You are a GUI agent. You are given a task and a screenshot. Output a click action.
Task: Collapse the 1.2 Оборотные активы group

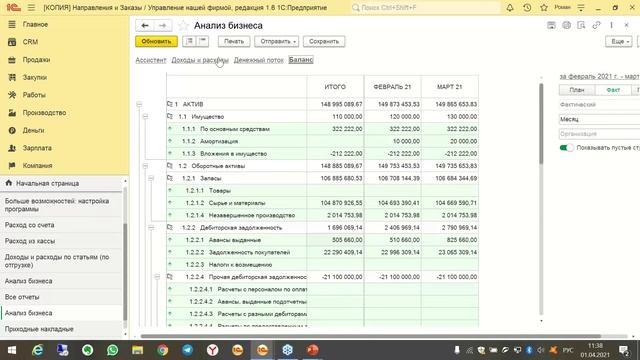pyautogui.click(x=145, y=166)
